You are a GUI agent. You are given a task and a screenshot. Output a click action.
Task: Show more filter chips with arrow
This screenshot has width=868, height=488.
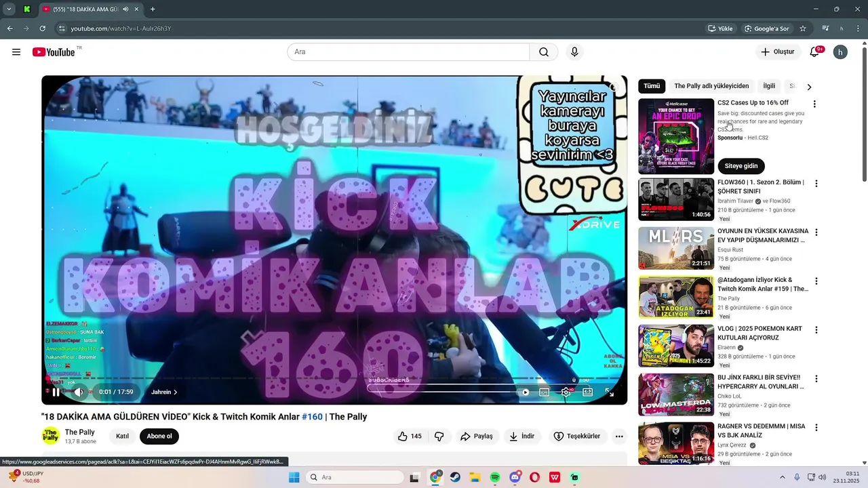(x=809, y=87)
